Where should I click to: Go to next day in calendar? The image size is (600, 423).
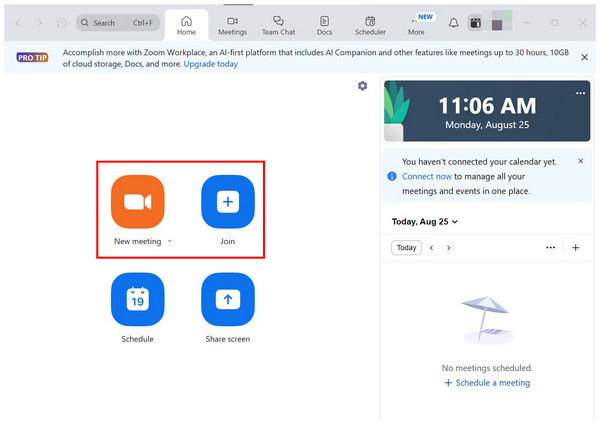448,248
